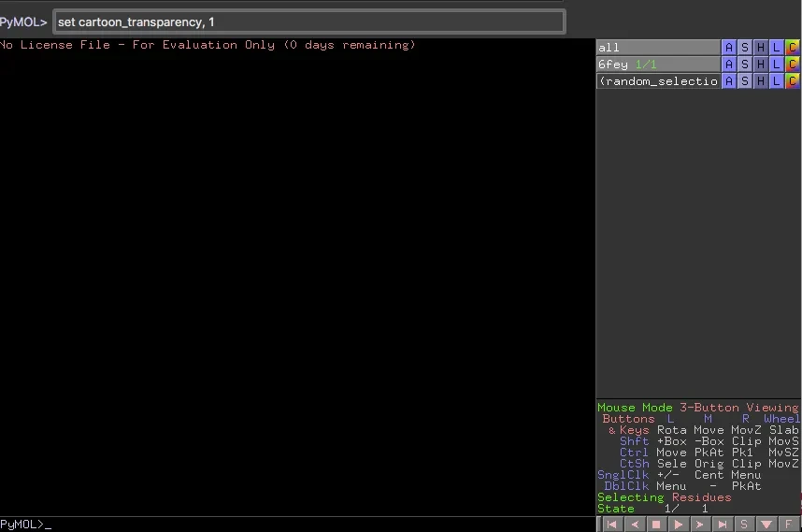This screenshot has height=532, width=802.
Task: Click the top PyMOL command input field
Action: coord(309,22)
